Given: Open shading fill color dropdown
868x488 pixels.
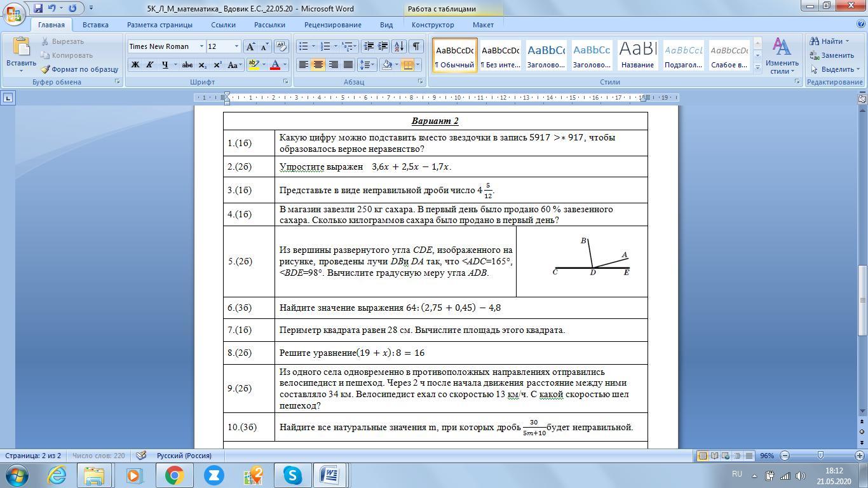Looking at the screenshot, I should pyautogui.click(x=397, y=65).
